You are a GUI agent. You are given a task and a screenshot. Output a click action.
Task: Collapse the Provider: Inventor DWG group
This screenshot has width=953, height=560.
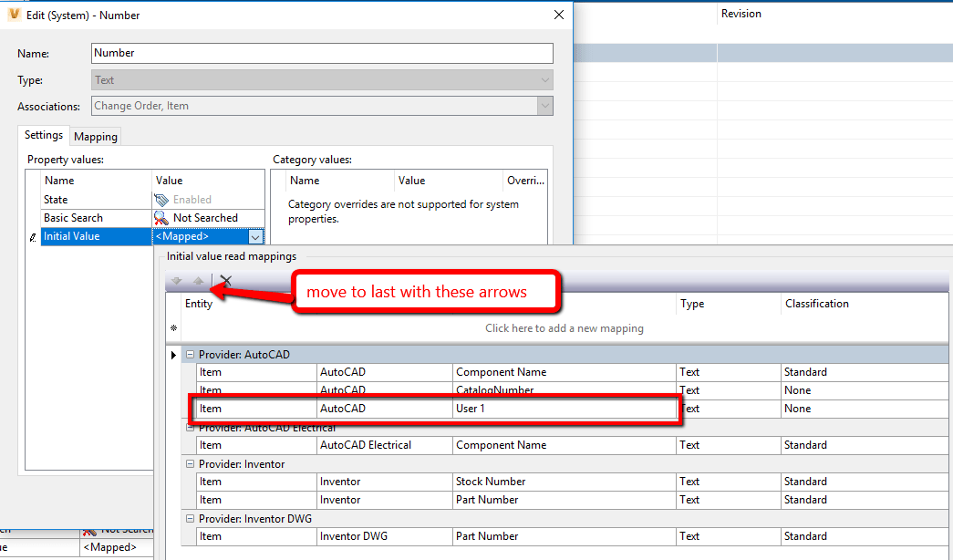190,518
